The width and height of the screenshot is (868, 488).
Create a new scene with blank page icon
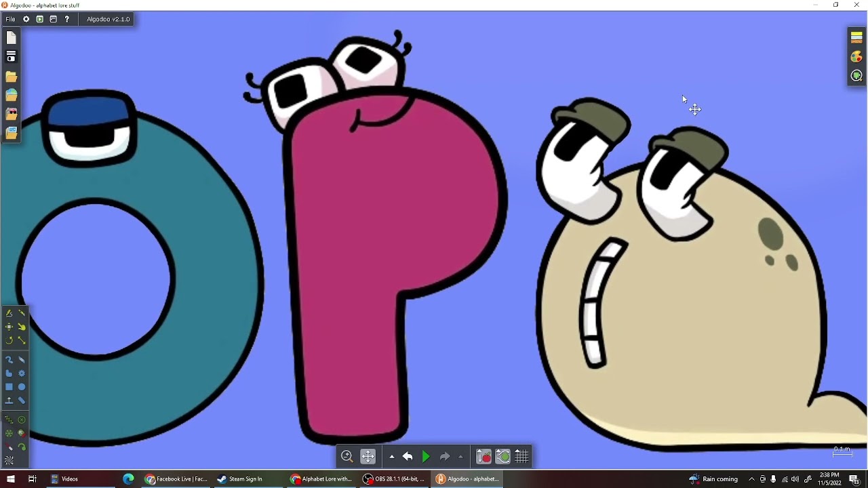11,39
